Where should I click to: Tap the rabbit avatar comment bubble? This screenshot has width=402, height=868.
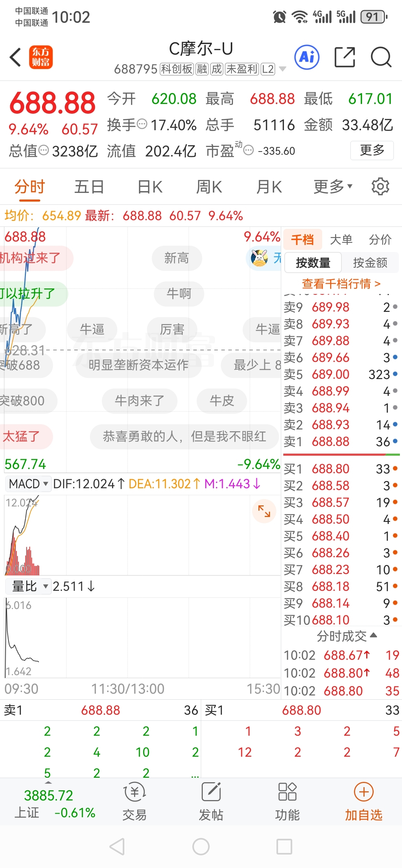tap(263, 258)
